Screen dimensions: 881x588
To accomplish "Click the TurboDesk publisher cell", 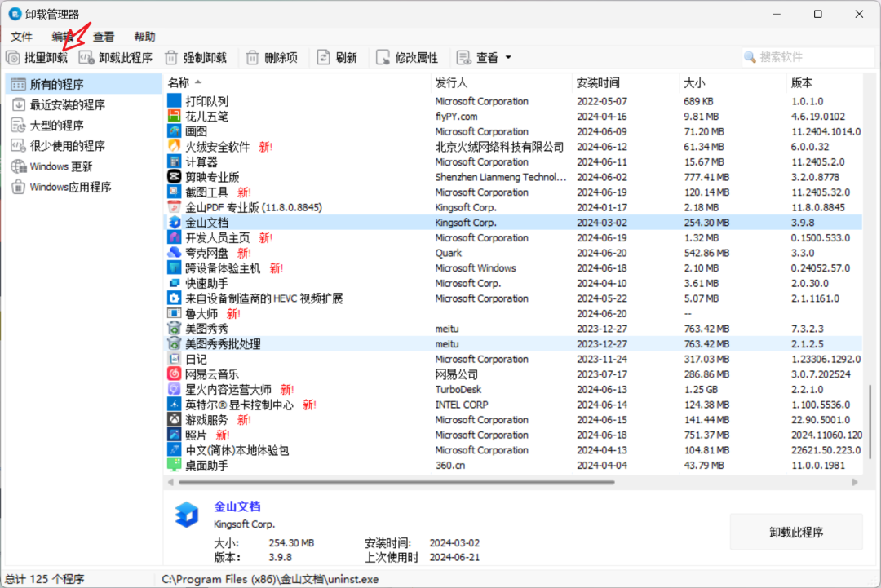I will click(458, 389).
